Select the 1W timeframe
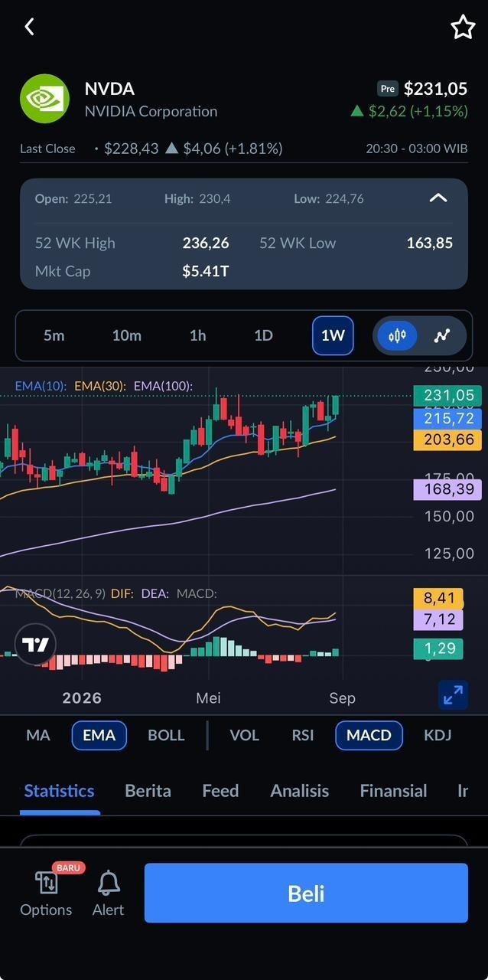The width and height of the screenshot is (488, 980). click(333, 335)
